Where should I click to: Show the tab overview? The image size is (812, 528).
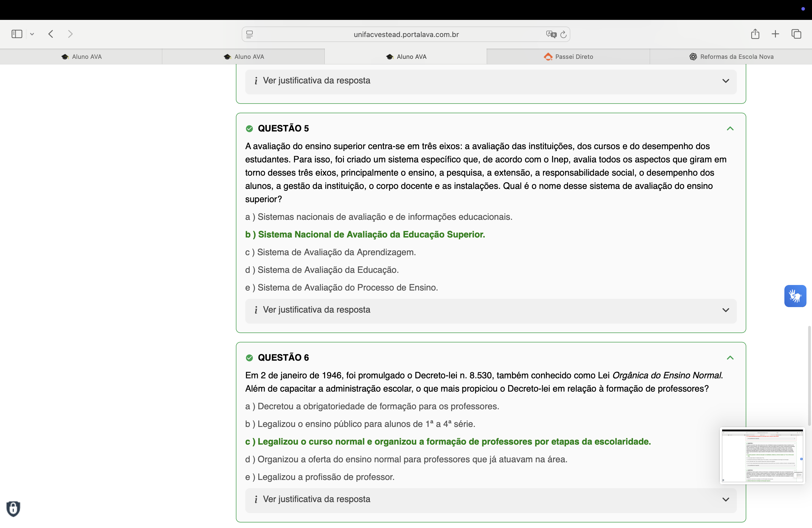(x=796, y=34)
